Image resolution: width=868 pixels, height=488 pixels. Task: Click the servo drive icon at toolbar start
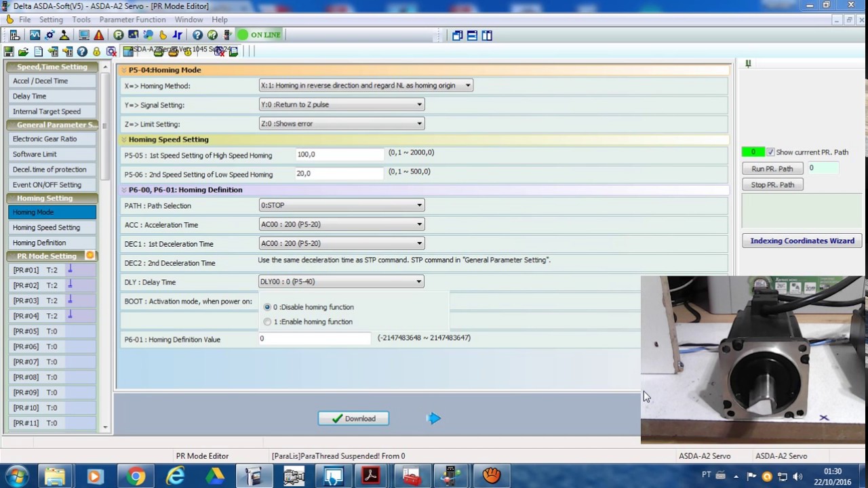(14, 35)
